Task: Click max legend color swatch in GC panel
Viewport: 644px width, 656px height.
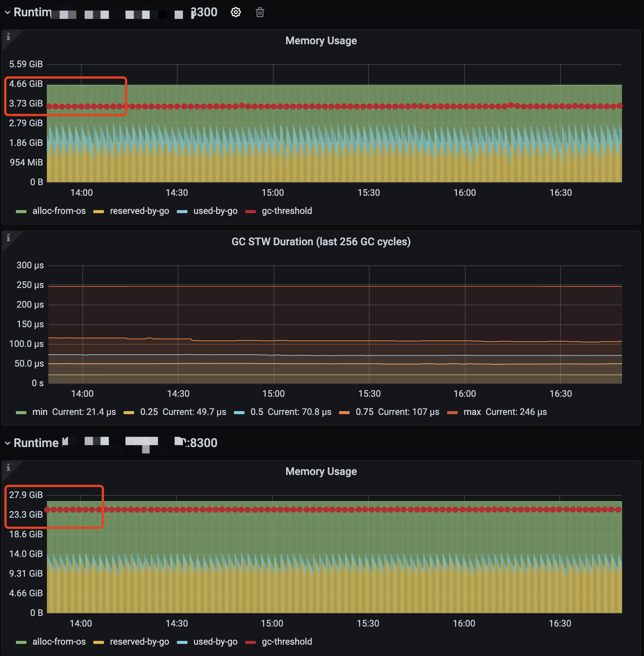Action: tap(452, 412)
